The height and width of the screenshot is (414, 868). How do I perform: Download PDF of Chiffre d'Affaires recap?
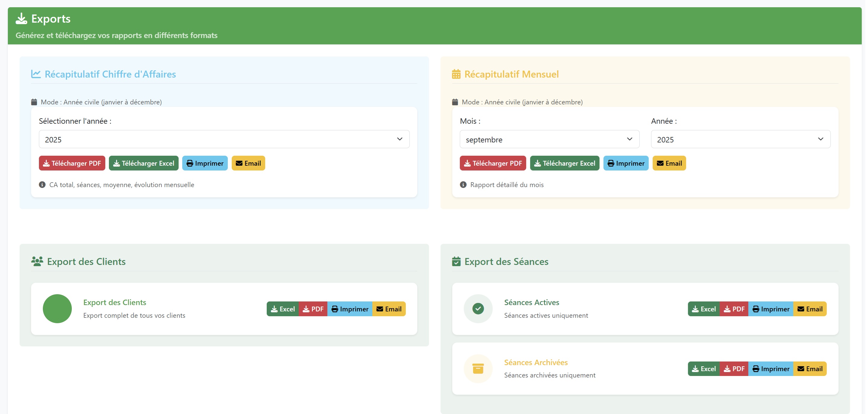click(x=72, y=163)
